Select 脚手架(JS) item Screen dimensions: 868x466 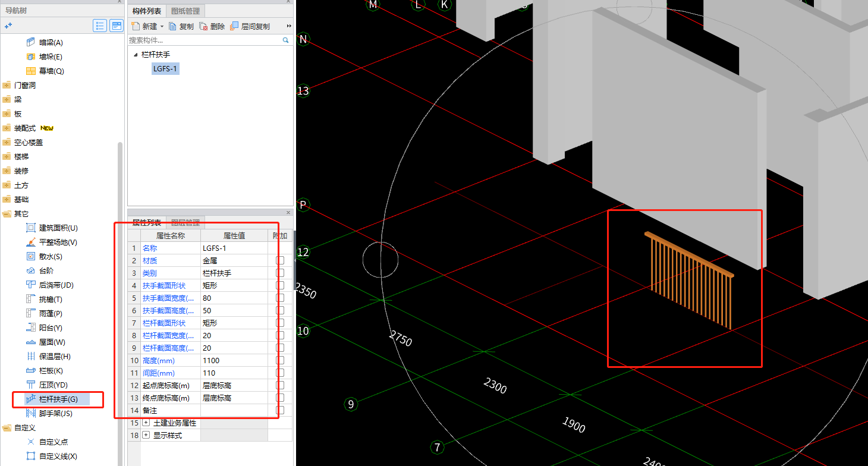(x=55, y=413)
